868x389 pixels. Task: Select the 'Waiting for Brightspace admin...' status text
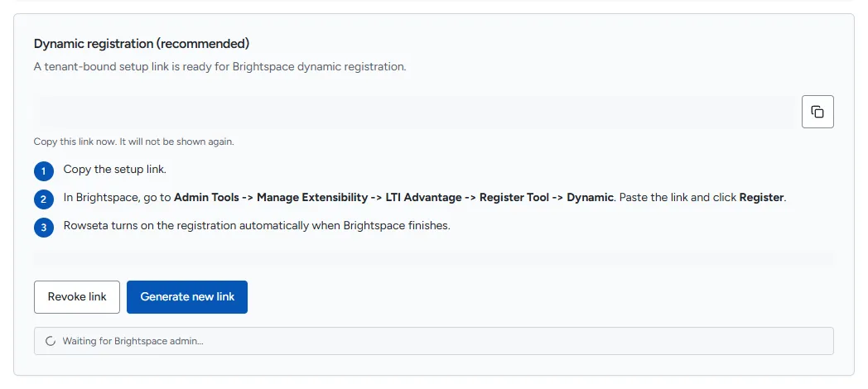133,341
